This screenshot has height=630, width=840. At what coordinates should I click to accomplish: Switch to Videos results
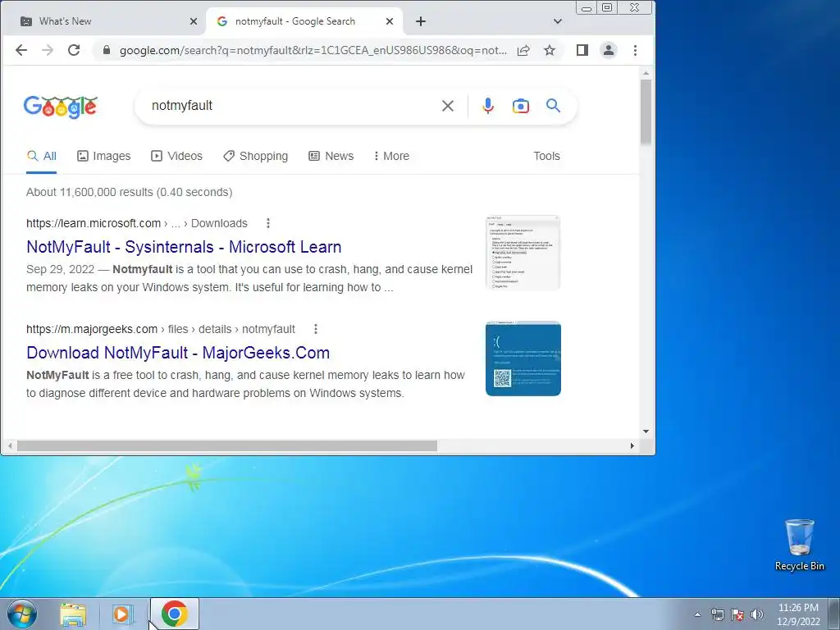177,156
